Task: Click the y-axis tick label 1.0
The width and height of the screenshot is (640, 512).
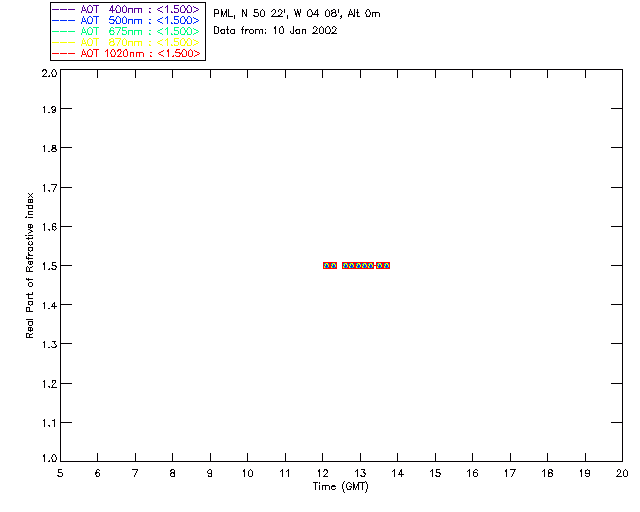Action: tap(49, 459)
